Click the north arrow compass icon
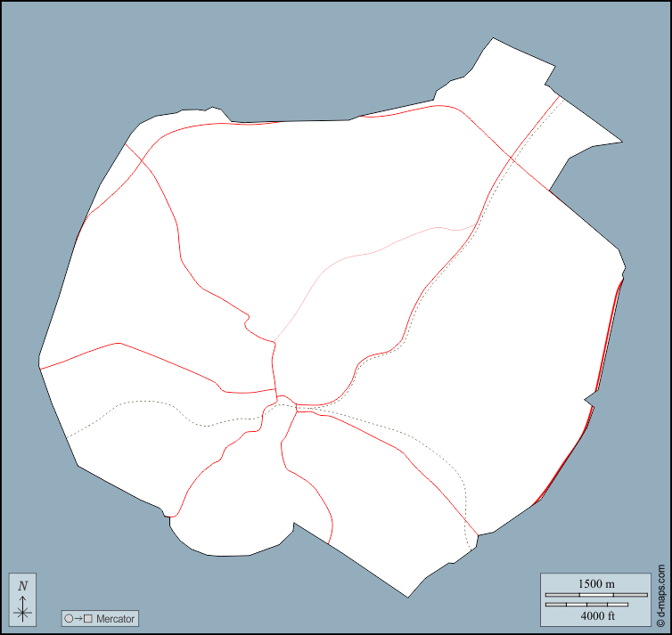The width and height of the screenshot is (672, 635). tap(23, 598)
